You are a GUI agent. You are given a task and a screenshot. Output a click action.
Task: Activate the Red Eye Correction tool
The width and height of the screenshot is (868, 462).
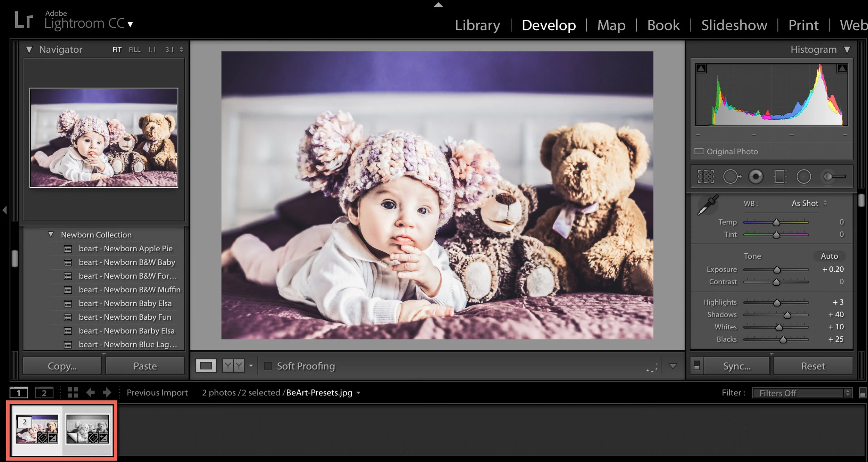tap(756, 177)
